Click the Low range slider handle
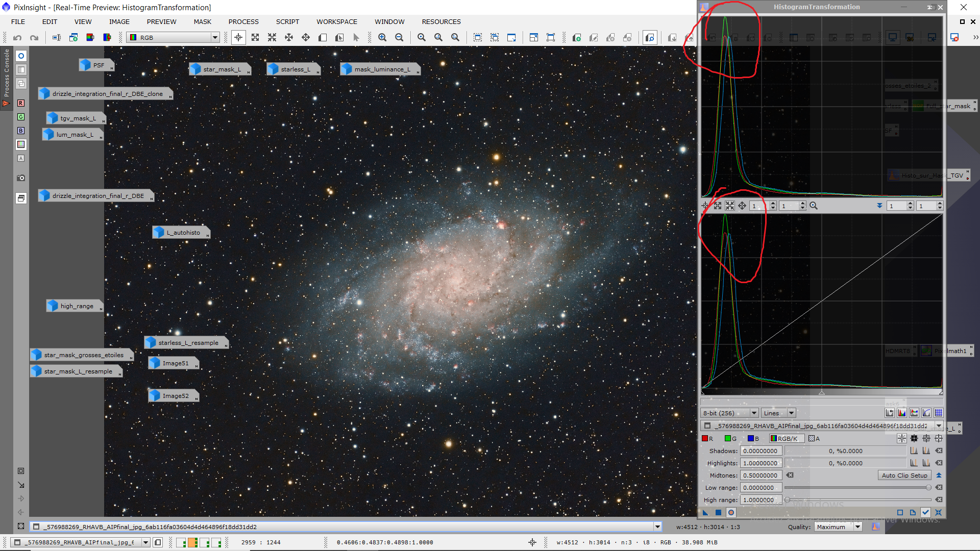980x551 pixels. tap(928, 488)
